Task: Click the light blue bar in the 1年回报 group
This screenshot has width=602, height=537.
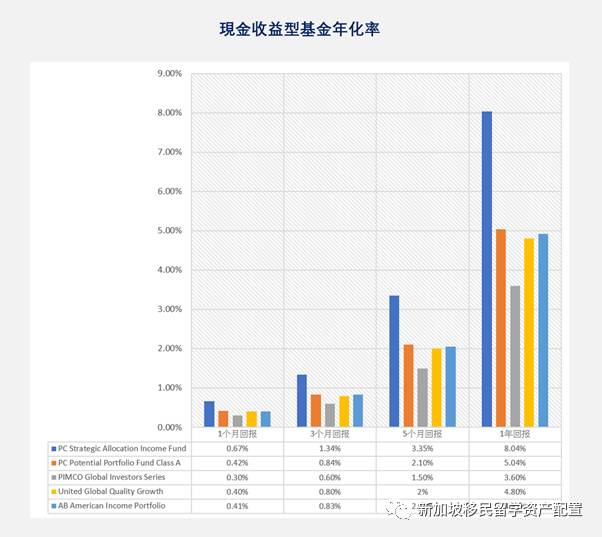Action: (543, 330)
